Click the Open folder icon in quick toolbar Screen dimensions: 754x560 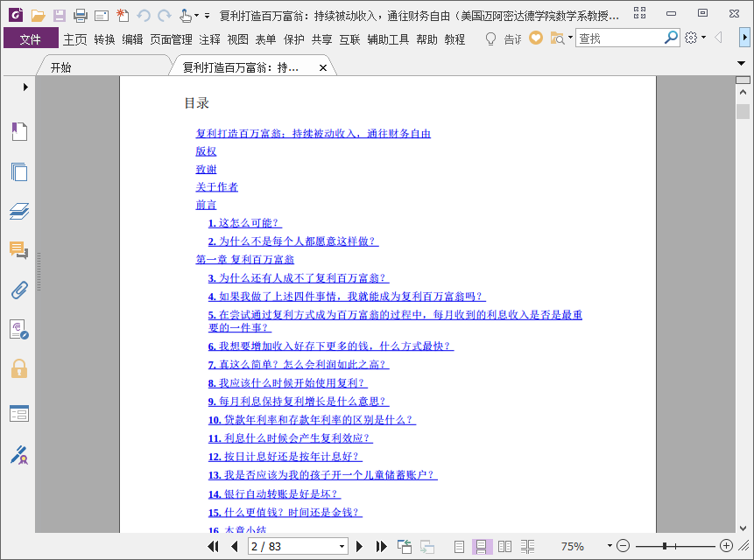(x=38, y=16)
